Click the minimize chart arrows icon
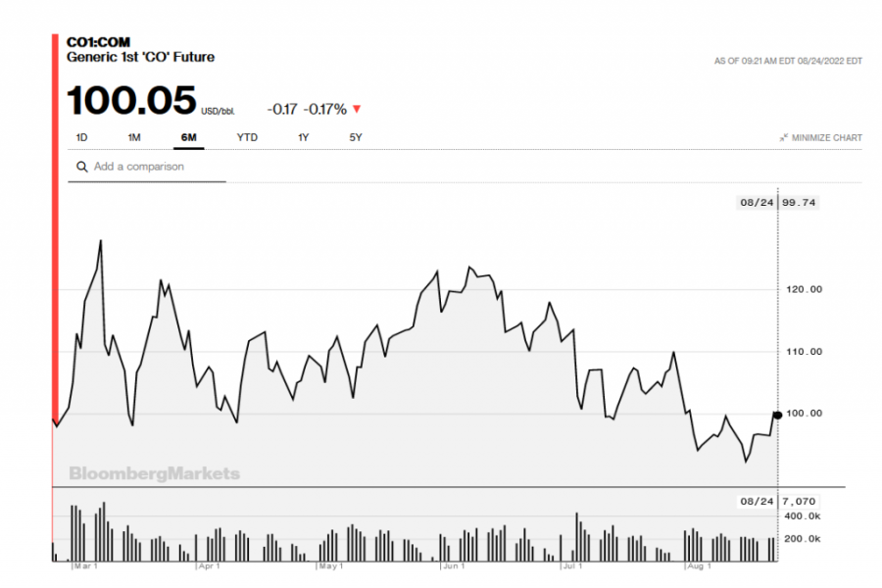This screenshot has width=882, height=588. coord(784,138)
